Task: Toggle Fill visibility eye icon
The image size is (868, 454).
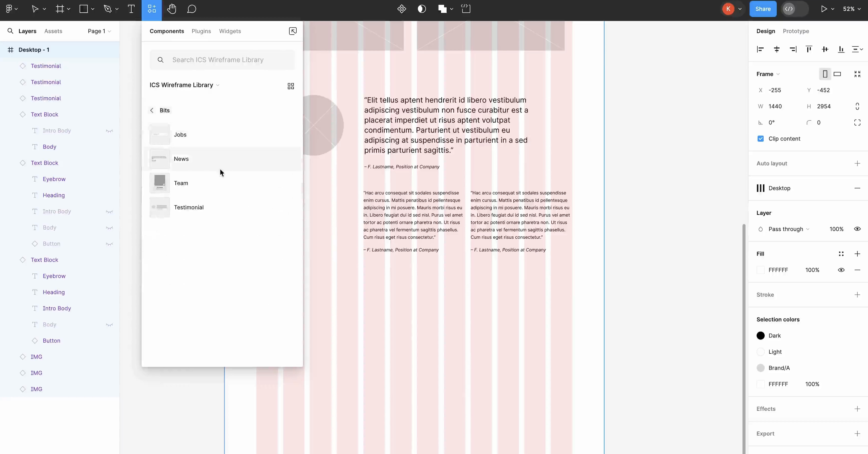Action: pos(841,270)
